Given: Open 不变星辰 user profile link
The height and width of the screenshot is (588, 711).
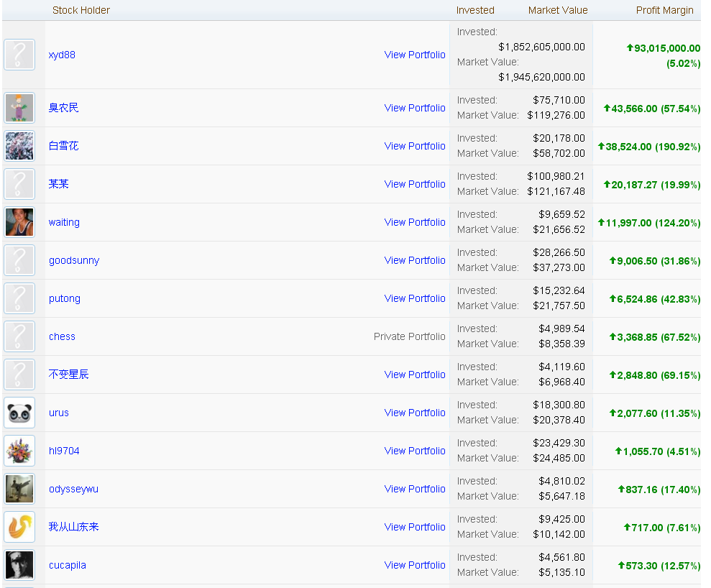Looking at the screenshot, I should pyautogui.click(x=68, y=375).
